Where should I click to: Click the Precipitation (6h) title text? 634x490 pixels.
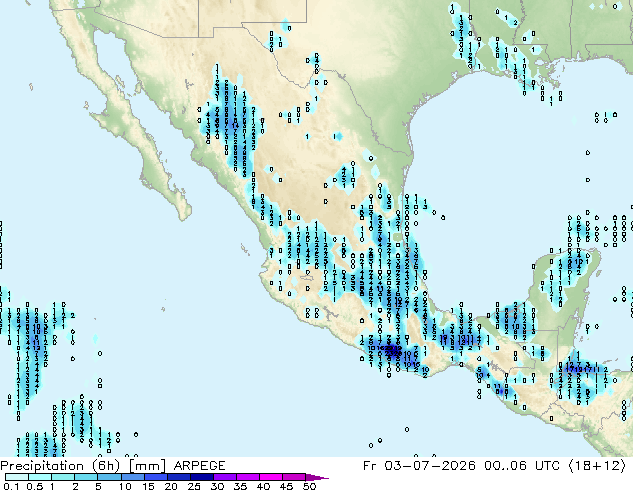tap(60, 466)
